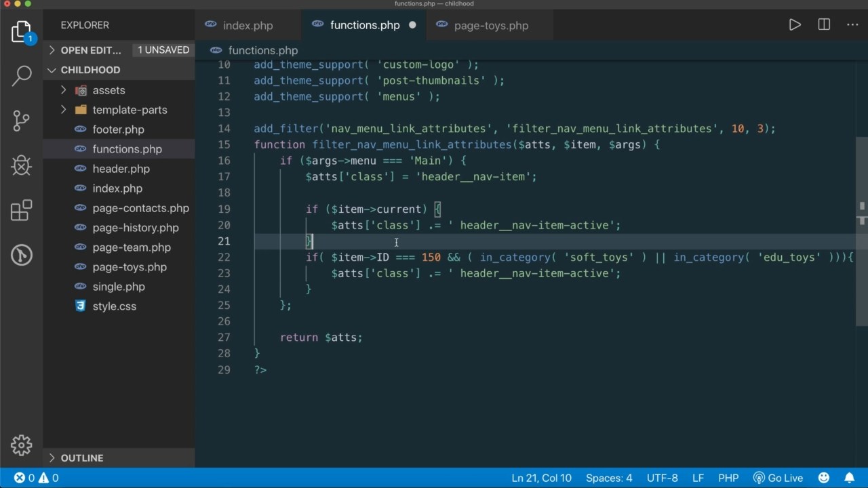This screenshot has height=488, width=868.
Task: Open the Extensions view icon
Action: click(21, 211)
